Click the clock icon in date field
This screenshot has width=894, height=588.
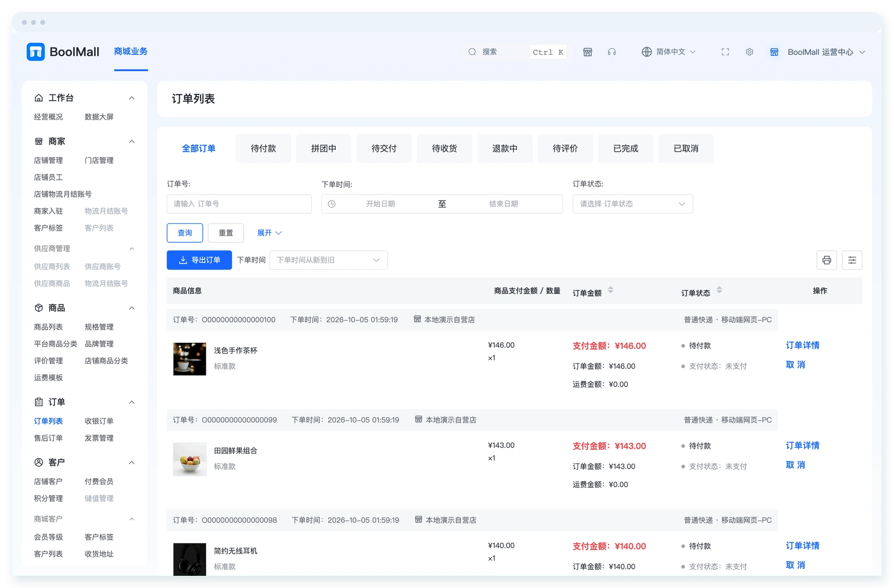[332, 204]
